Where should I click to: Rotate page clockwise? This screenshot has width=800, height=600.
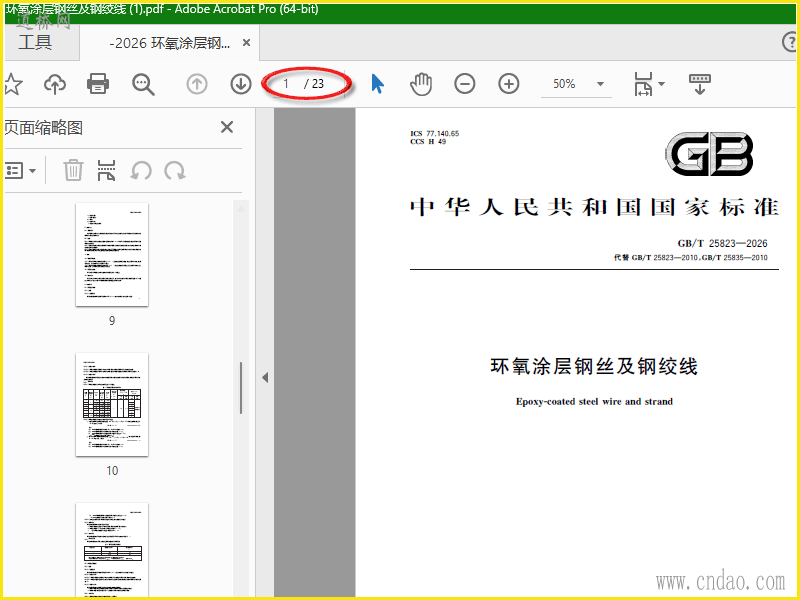[x=174, y=170]
